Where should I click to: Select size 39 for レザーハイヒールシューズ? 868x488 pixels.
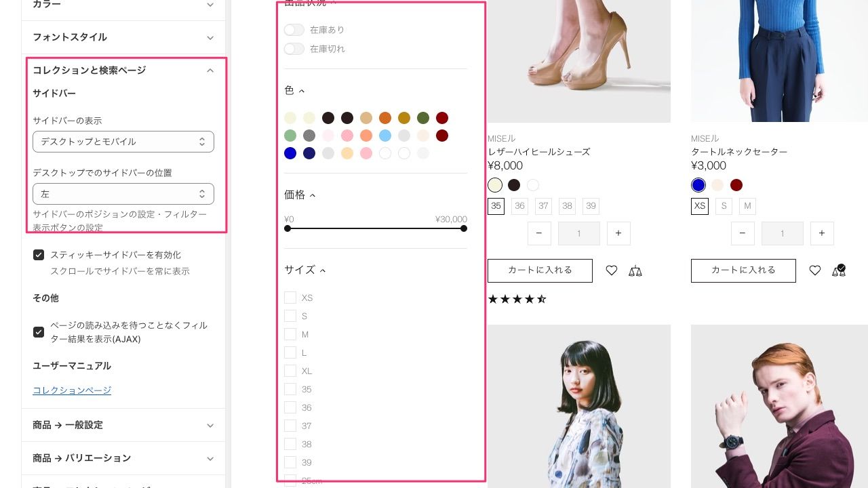point(591,206)
